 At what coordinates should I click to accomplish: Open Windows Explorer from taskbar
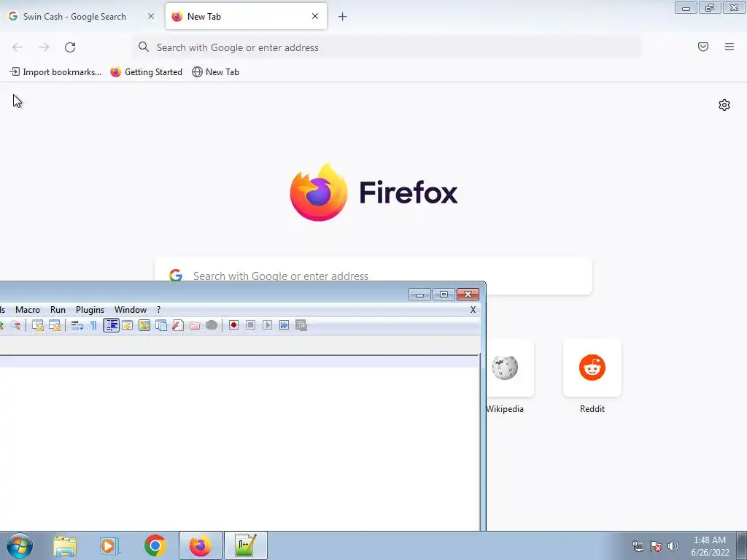[x=65, y=545]
